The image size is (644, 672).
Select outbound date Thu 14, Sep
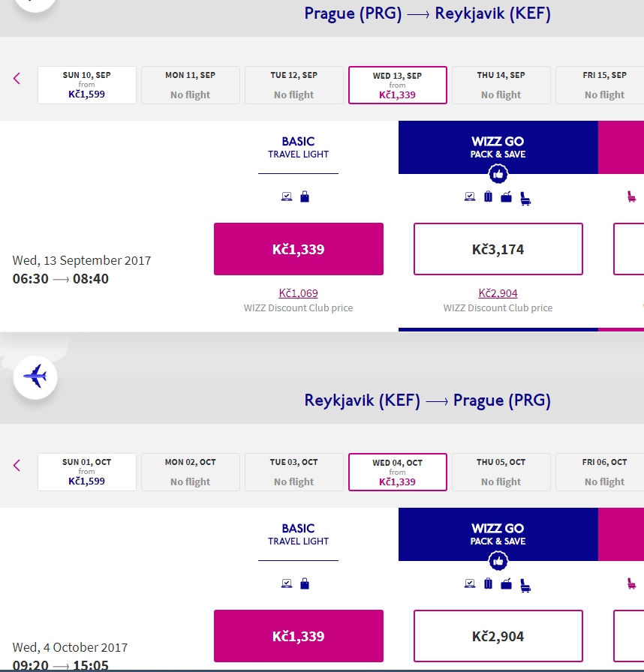point(501,85)
